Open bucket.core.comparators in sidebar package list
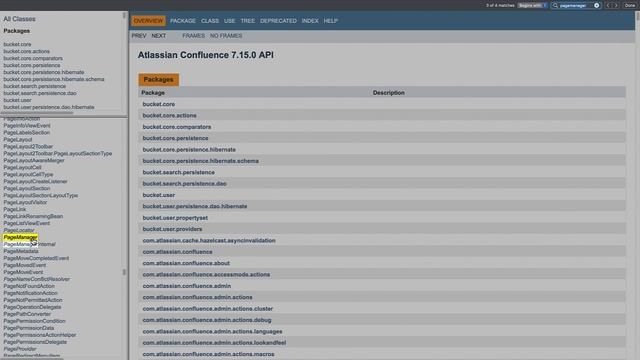The height and width of the screenshot is (360, 640). click(x=33, y=58)
